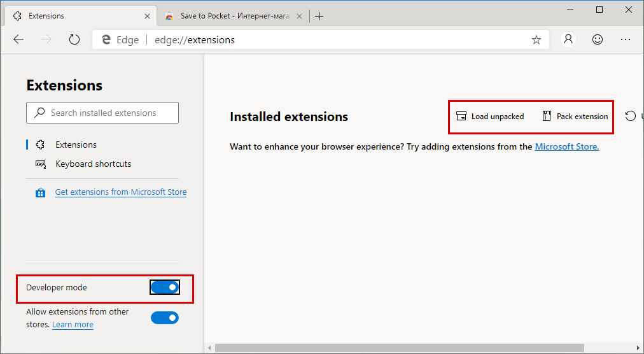Click the browser Back arrow
The width and height of the screenshot is (644, 354).
pos(18,39)
